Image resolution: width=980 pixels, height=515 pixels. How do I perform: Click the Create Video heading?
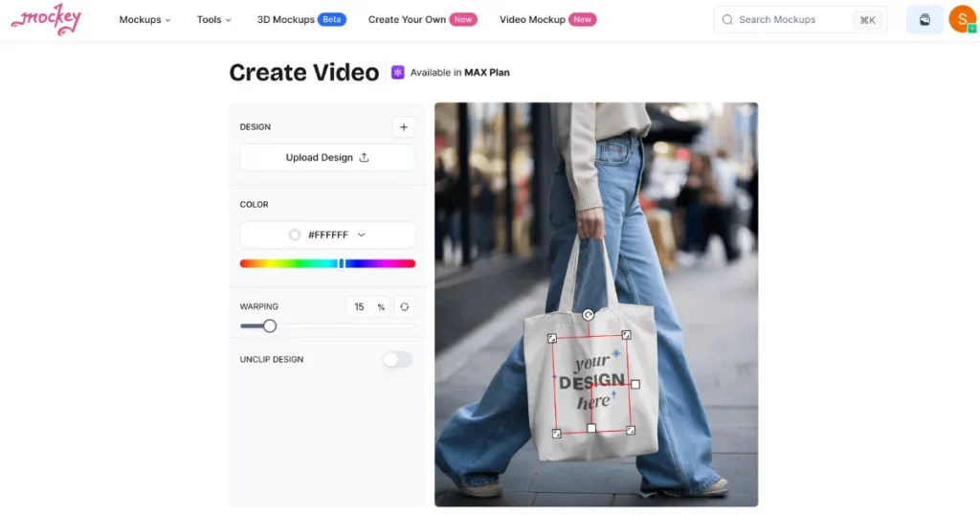coord(303,73)
